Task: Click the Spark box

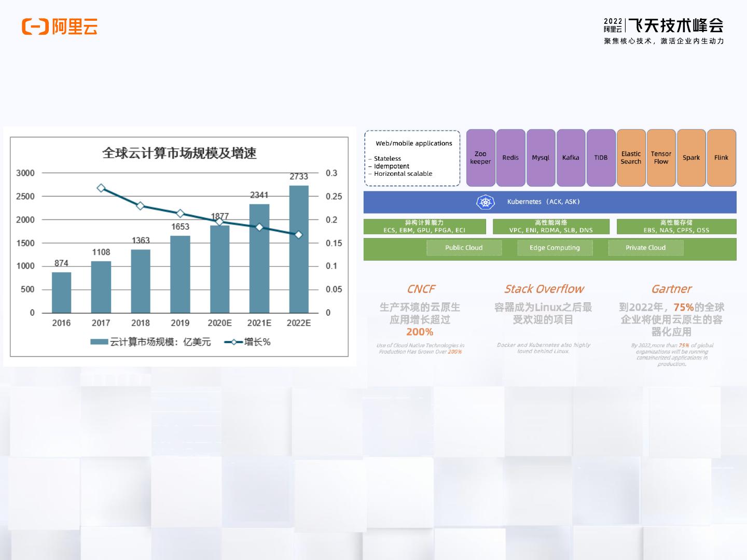Action: tap(691, 158)
